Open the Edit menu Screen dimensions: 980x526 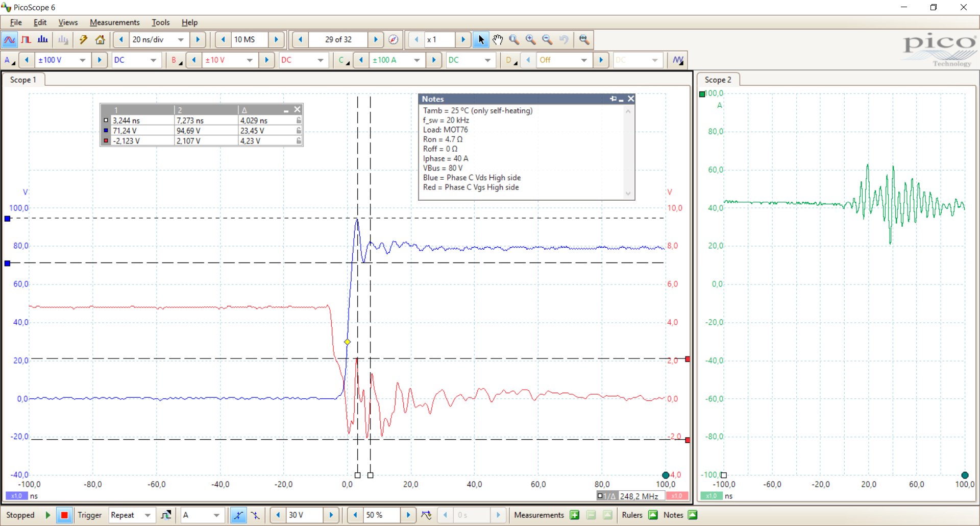pos(40,22)
